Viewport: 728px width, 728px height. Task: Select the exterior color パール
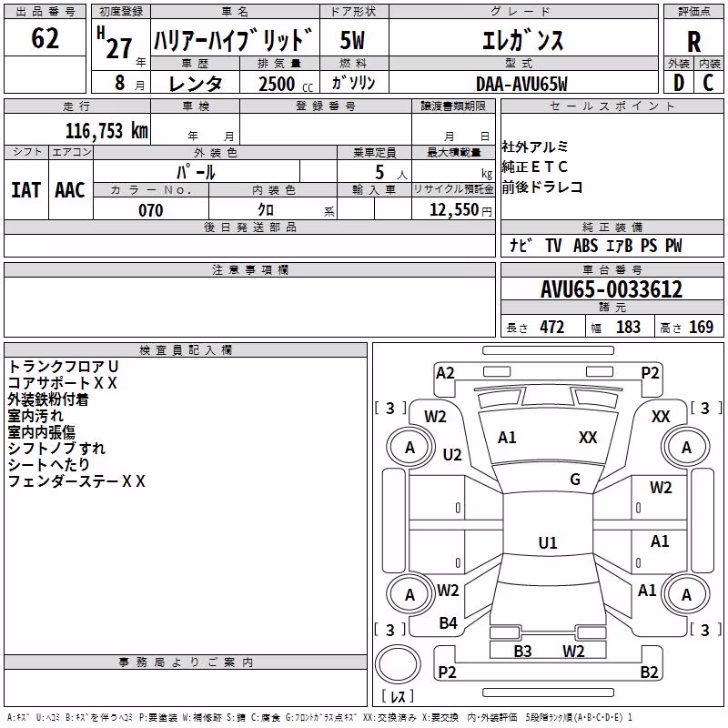click(x=196, y=172)
